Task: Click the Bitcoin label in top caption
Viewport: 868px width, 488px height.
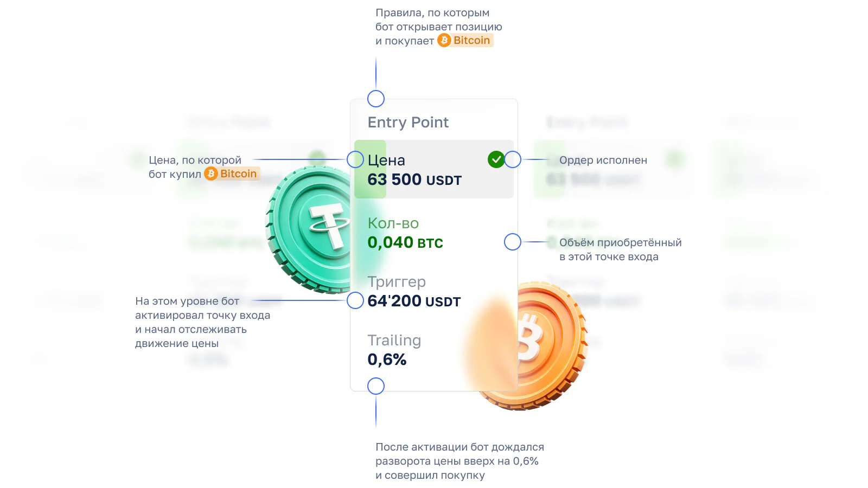Action: coord(472,40)
